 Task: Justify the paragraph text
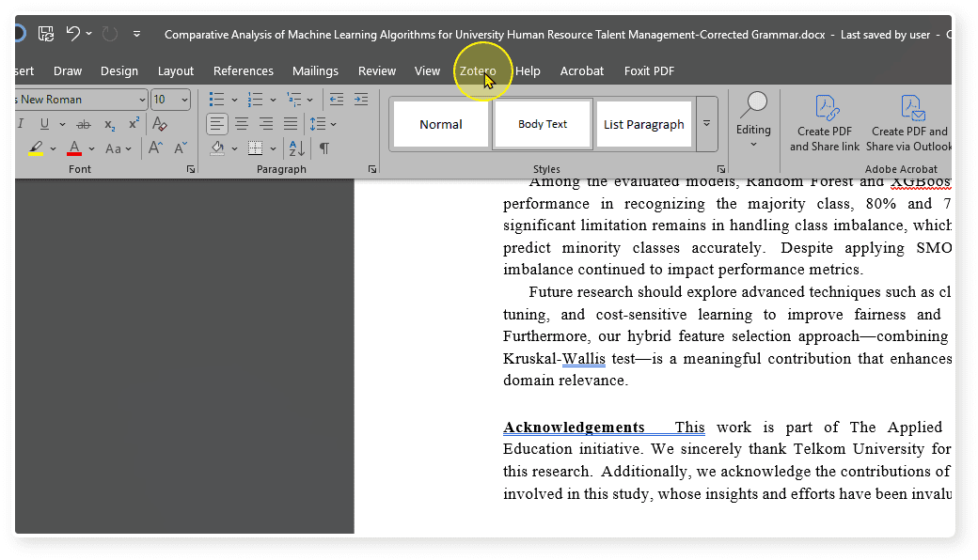[x=291, y=124]
